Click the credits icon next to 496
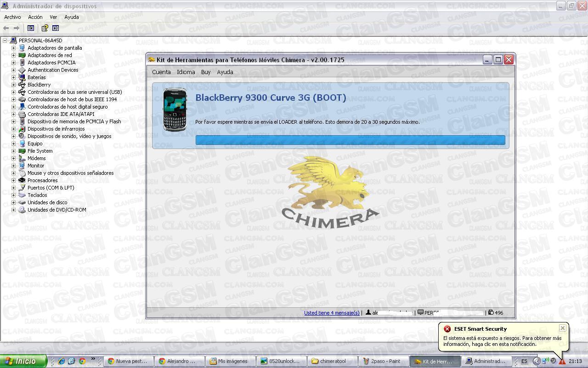 point(491,312)
